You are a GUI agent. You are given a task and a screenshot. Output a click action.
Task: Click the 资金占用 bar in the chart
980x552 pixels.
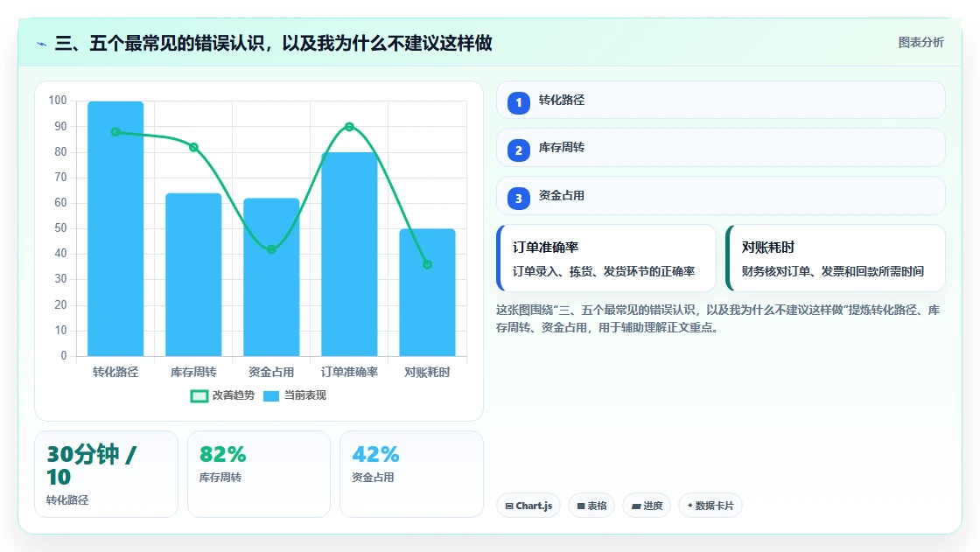click(271, 277)
